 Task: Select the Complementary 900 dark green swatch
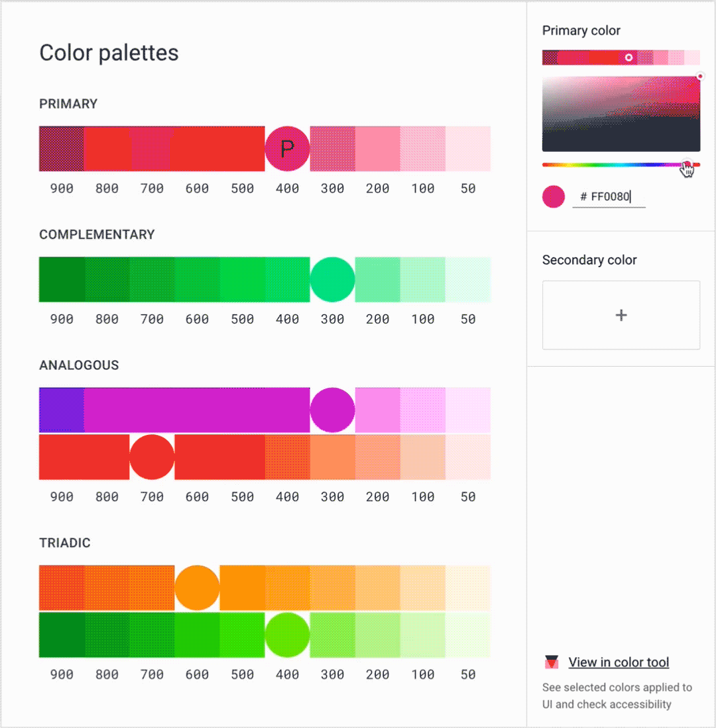coord(62,279)
